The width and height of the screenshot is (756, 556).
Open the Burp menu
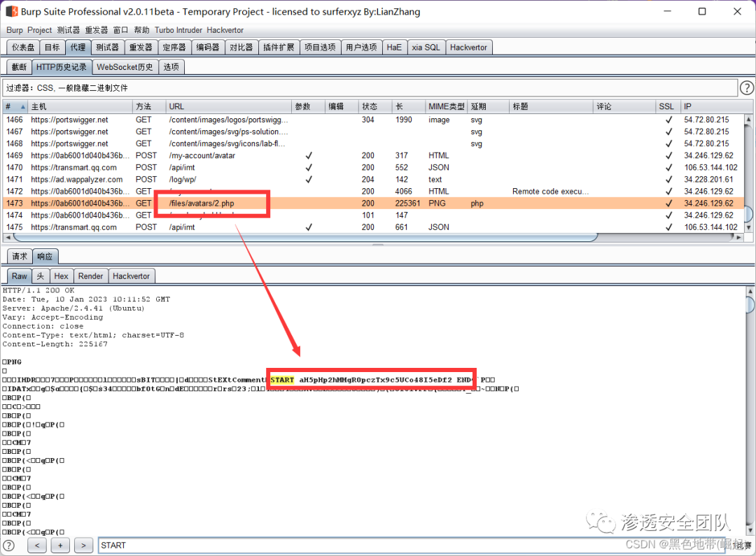[x=15, y=30]
